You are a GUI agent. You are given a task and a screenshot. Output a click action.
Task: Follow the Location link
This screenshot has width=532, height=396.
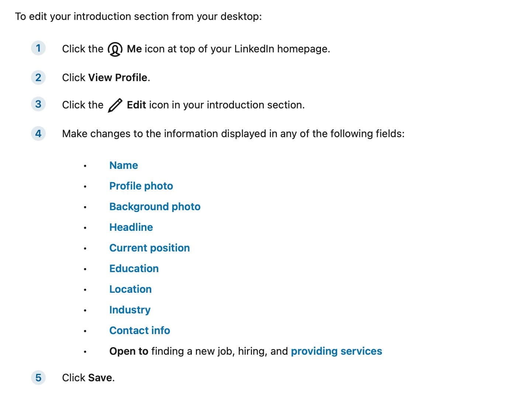[x=130, y=289]
